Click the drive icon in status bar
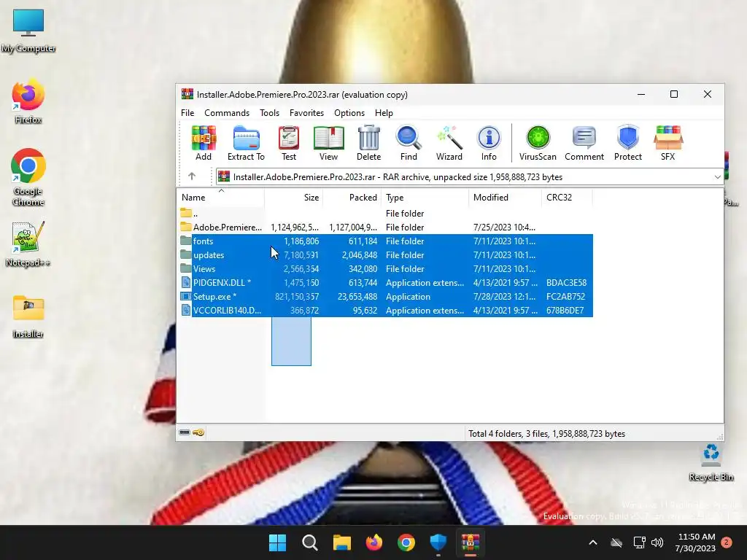The height and width of the screenshot is (560, 747). (185, 432)
